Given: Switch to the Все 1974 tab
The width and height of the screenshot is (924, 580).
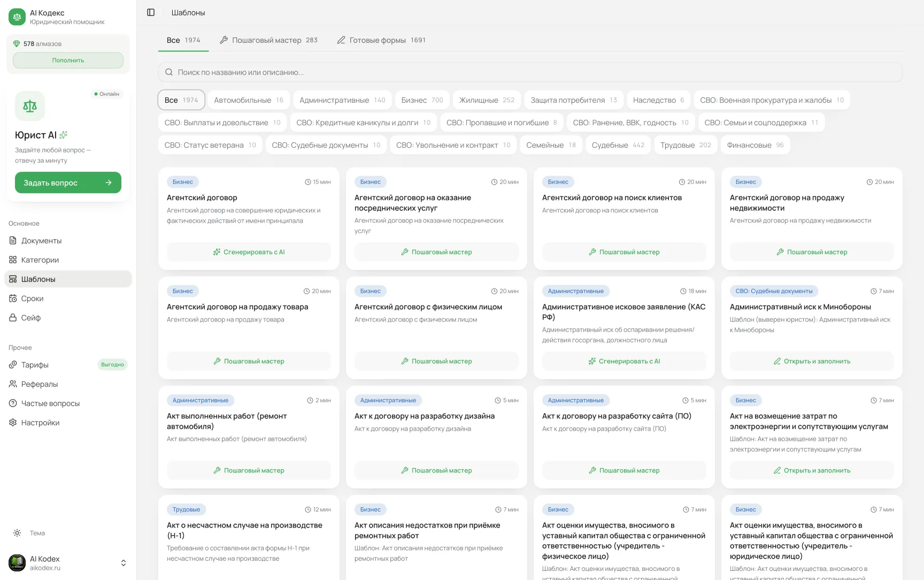Looking at the screenshot, I should point(183,40).
